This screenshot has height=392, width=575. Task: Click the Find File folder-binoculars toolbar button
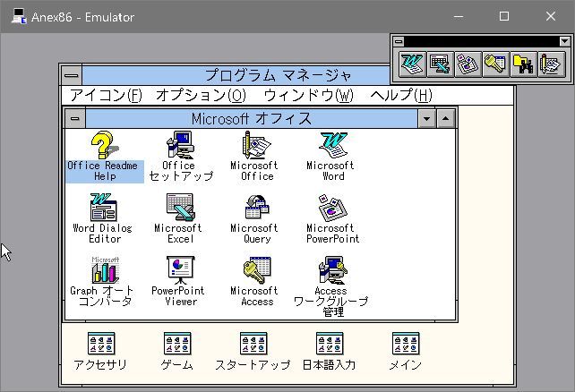pyautogui.click(x=523, y=64)
